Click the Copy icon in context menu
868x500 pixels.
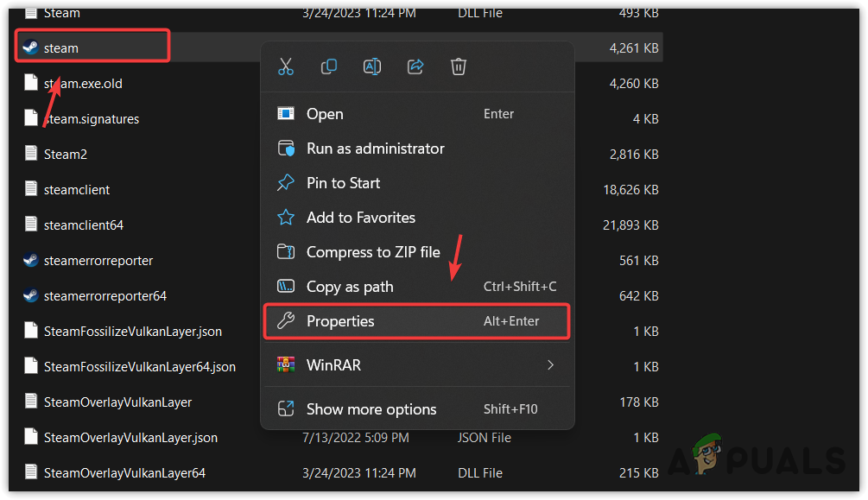pyautogui.click(x=329, y=66)
